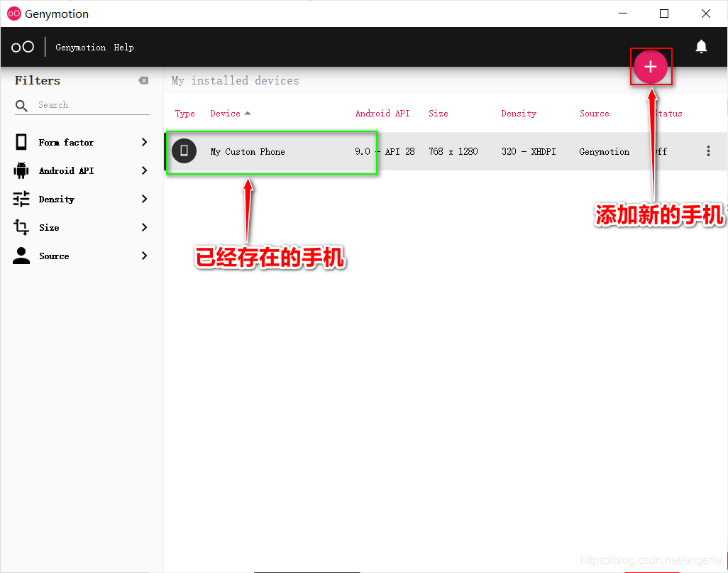Sort by the Density column header
This screenshot has width=728, height=573.
pyautogui.click(x=519, y=114)
